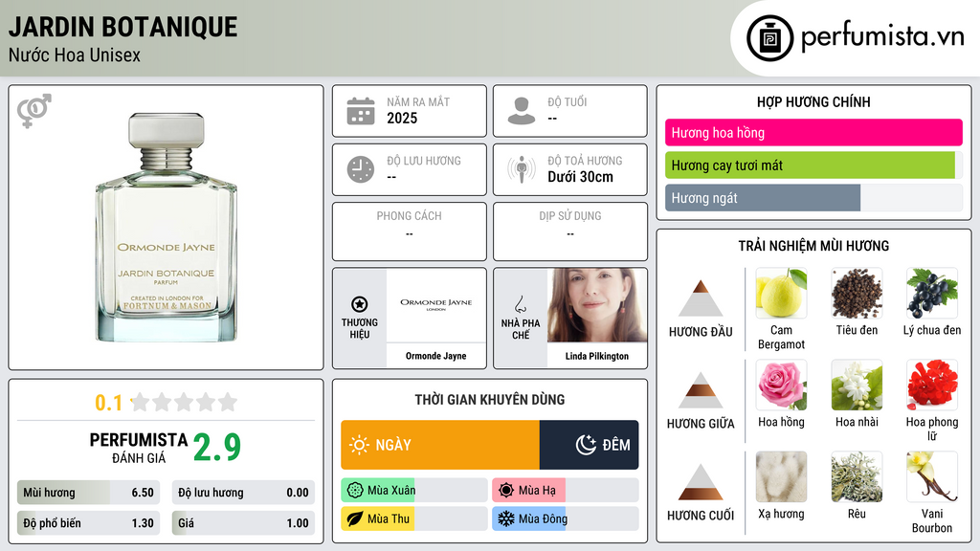
Task: Open the Hoa phong lữ note image
Action: 932,385
